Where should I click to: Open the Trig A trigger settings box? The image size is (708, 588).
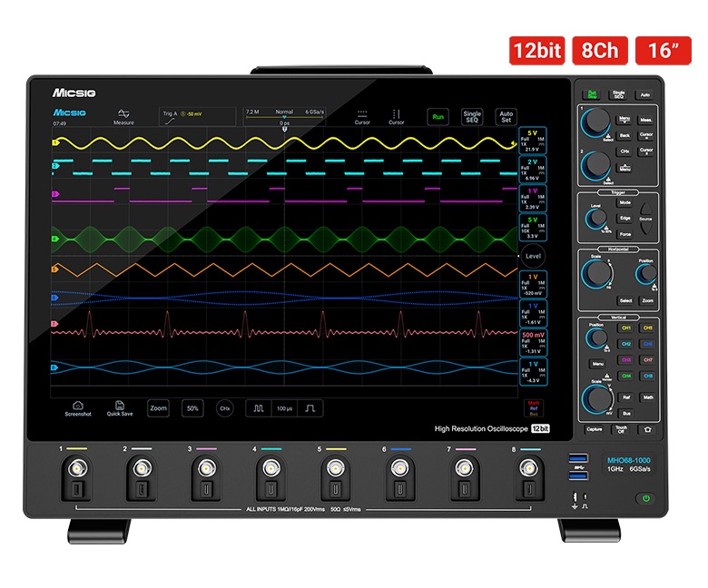point(197,117)
